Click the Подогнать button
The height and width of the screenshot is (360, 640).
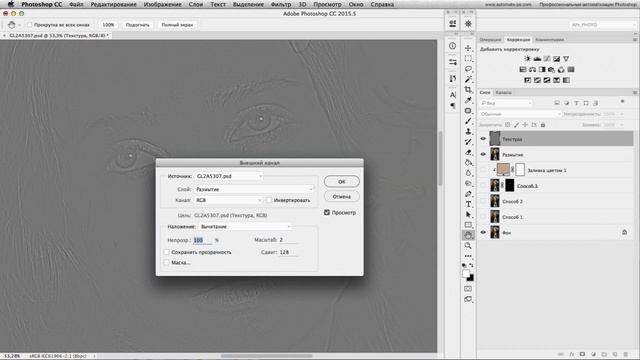[138, 25]
